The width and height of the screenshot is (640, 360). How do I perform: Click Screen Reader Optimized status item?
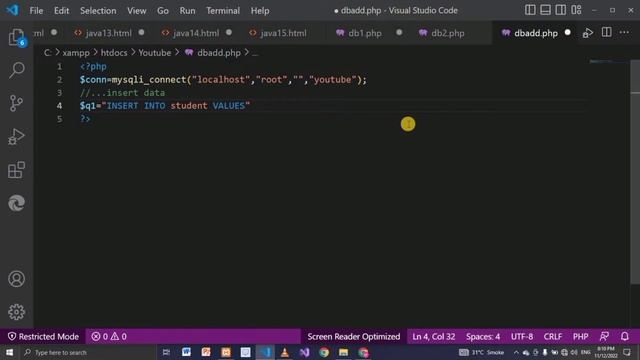pos(353,337)
